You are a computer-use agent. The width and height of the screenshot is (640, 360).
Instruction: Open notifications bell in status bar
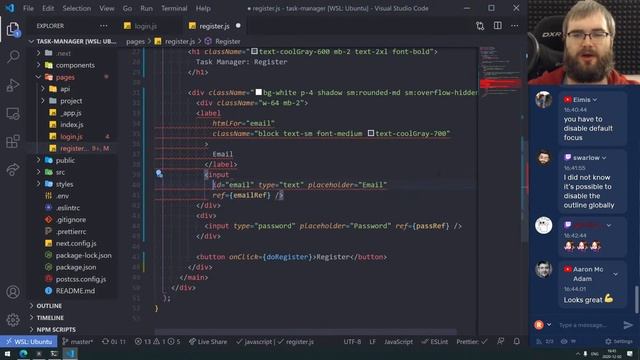pyautogui.click(x=517, y=341)
